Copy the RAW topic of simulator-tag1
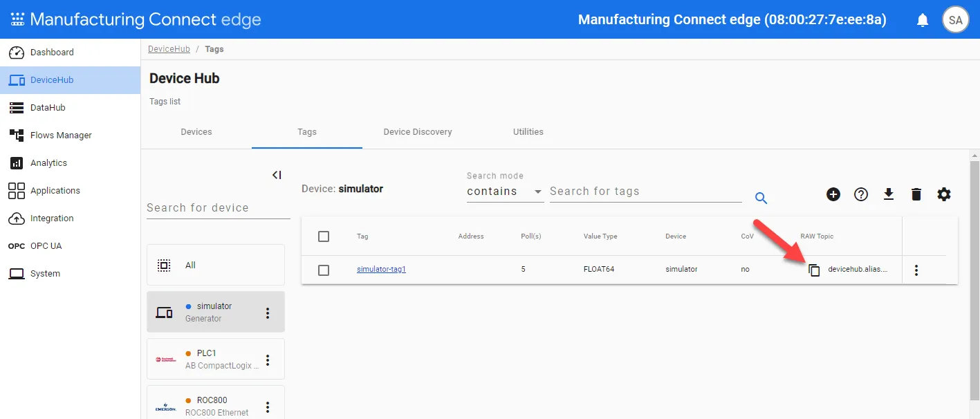980x419 pixels. [815, 270]
